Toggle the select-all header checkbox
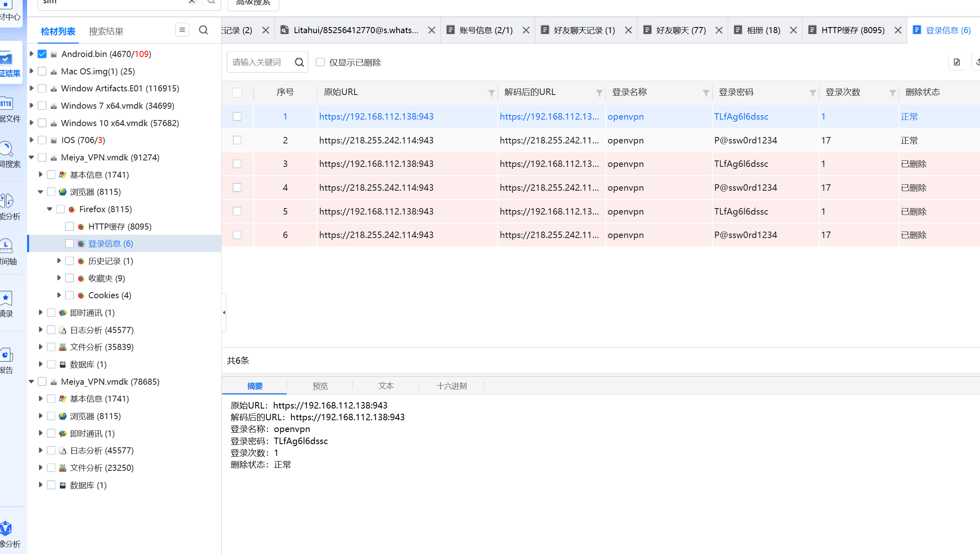This screenshot has width=980, height=554. click(x=237, y=93)
